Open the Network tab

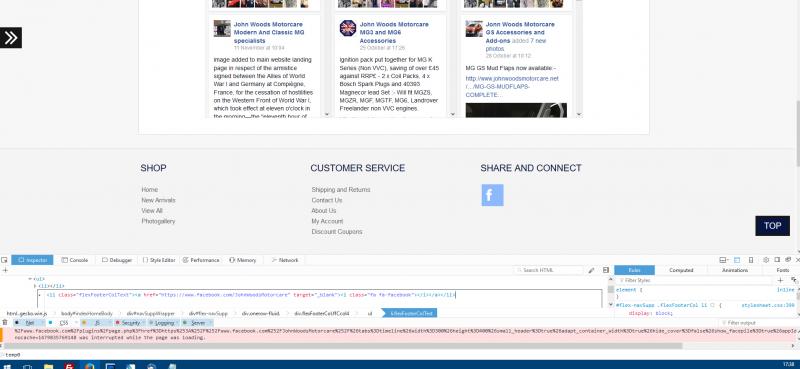coord(285,260)
